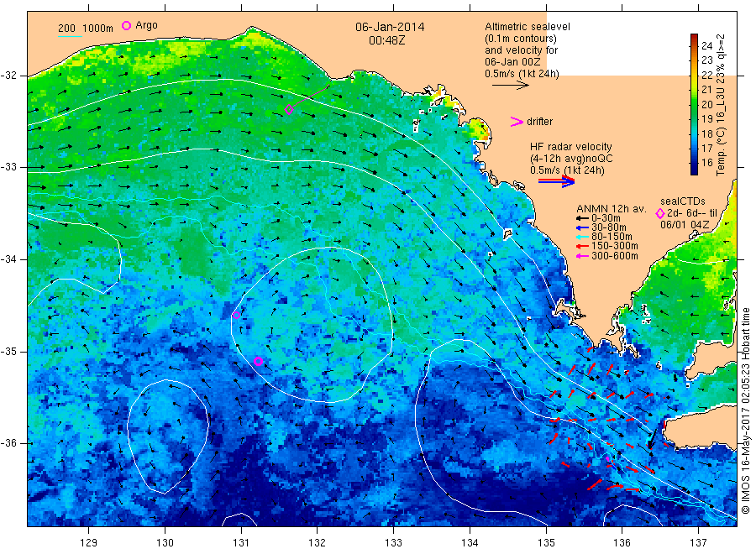Click the 'ANMN 12h av.' legend heading
This screenshot has width=756, height=554.
611,209
